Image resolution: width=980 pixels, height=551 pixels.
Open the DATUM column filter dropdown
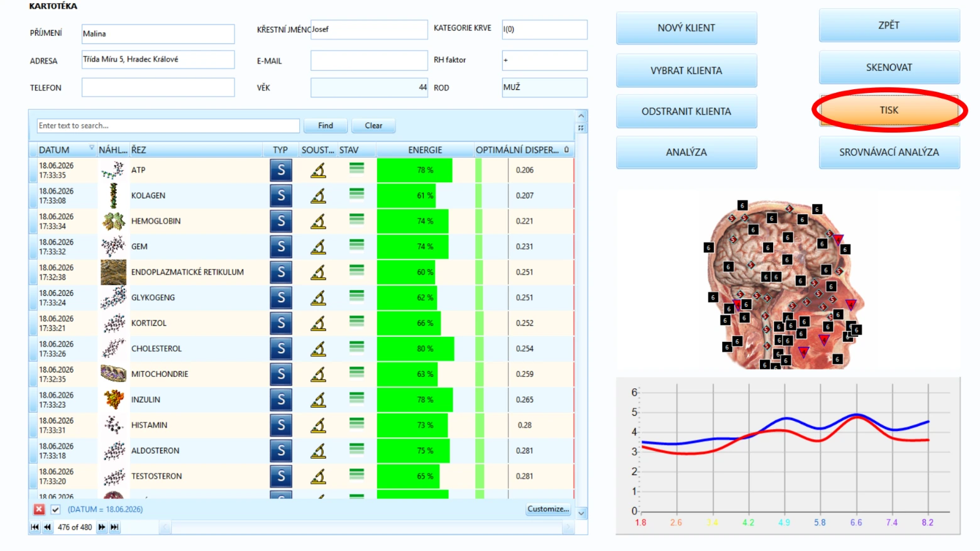pos(92,148)
